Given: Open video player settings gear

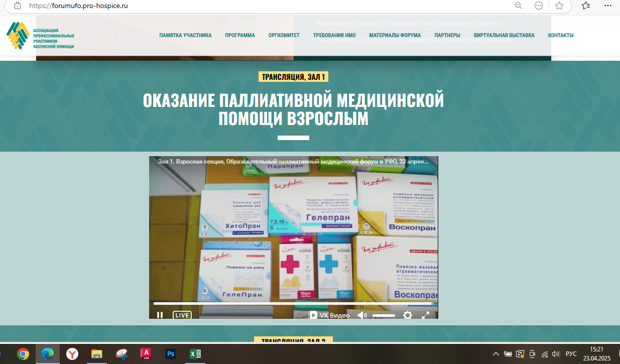Looking at the screenshot, I should pos(408,315).
